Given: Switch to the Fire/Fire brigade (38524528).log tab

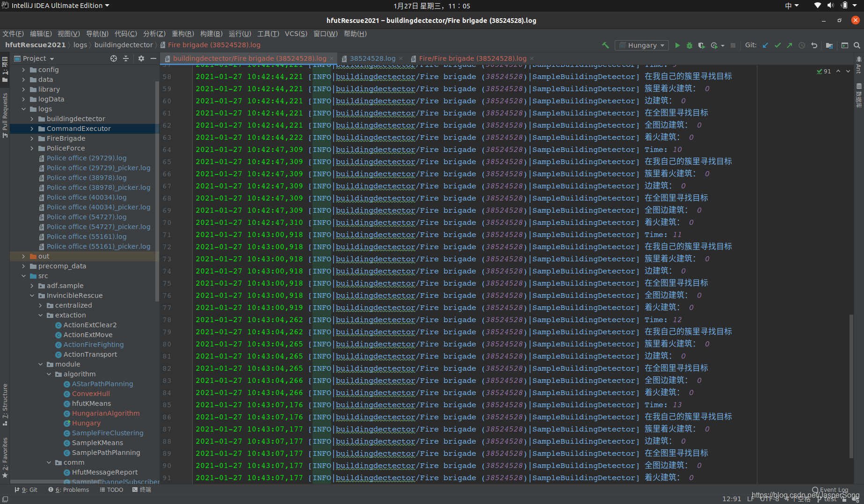Looking at the screenshot, I should tap(472, 58).
